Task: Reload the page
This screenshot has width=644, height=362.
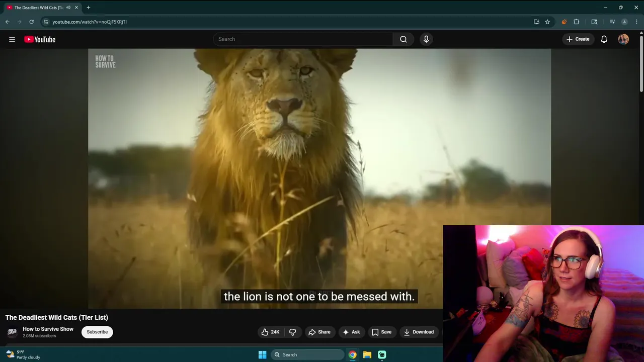Action: tap(31, 22)
